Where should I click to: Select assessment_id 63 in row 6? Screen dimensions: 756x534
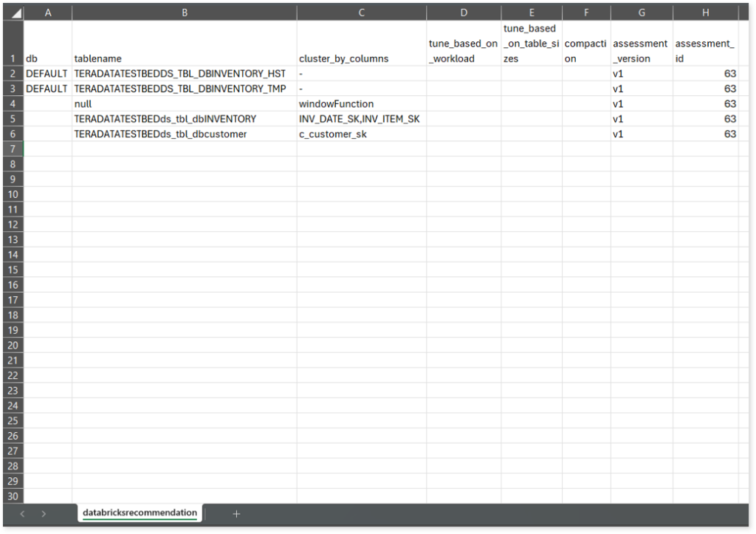[x=705, y=134]
